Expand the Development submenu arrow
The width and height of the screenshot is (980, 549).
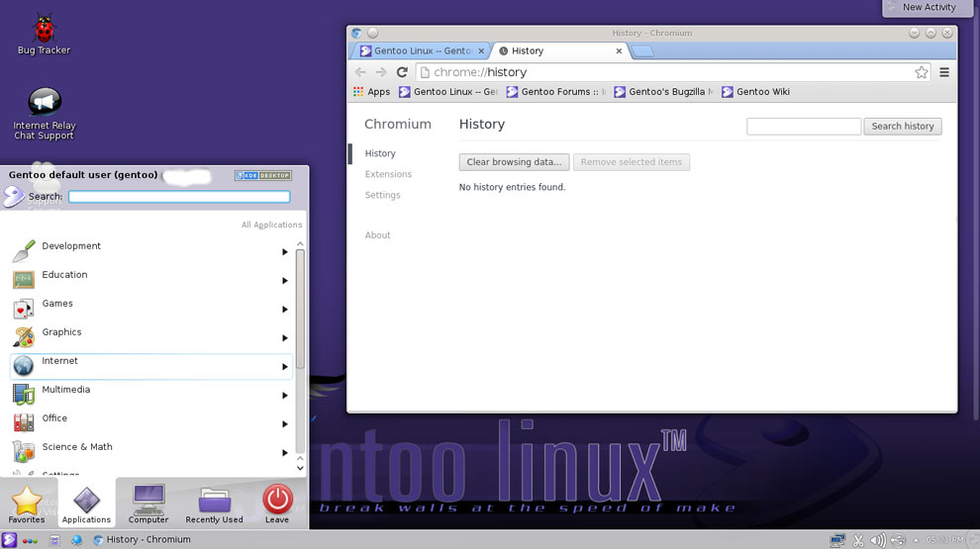(285, 251)
